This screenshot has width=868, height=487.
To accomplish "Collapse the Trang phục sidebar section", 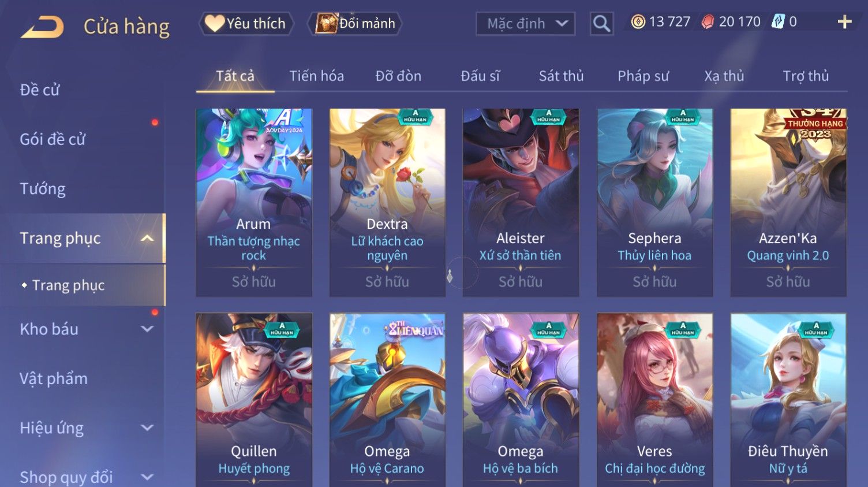I will 147,238.
